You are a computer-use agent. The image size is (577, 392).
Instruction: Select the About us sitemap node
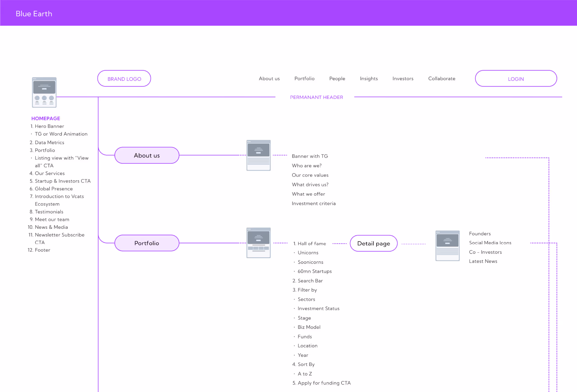147,155
